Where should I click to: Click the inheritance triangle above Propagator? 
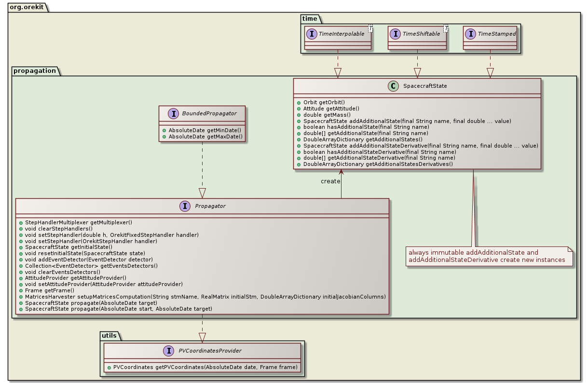point(202,193)
